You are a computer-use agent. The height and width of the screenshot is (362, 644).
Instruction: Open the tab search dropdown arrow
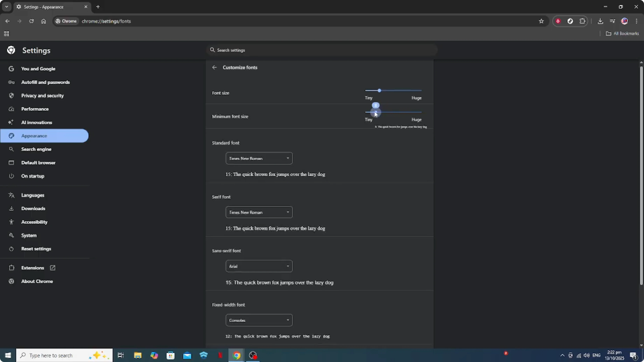click(7, 7)
